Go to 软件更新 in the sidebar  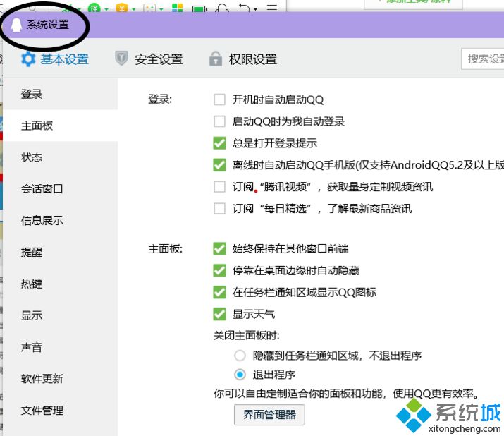[61, 379]
